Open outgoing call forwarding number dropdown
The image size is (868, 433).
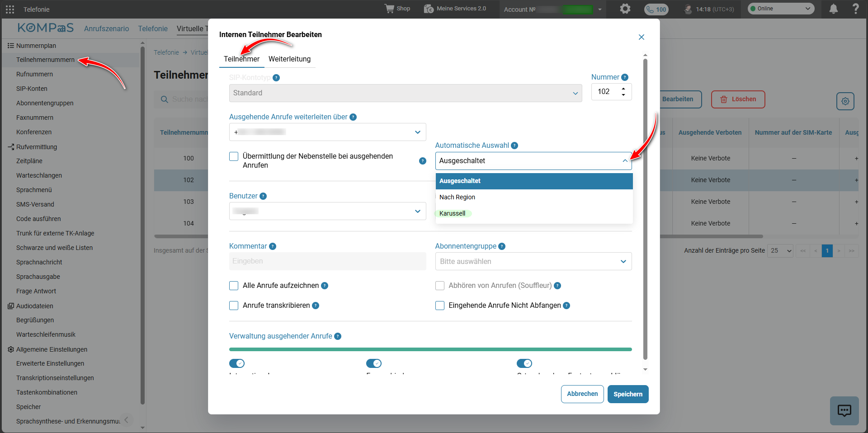coord(327,132)
